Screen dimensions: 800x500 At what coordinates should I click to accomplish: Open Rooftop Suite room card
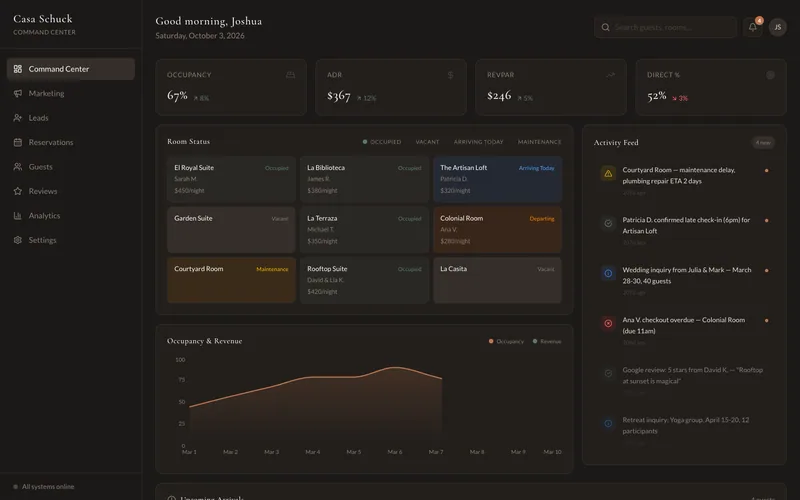[x=364, y=280]
